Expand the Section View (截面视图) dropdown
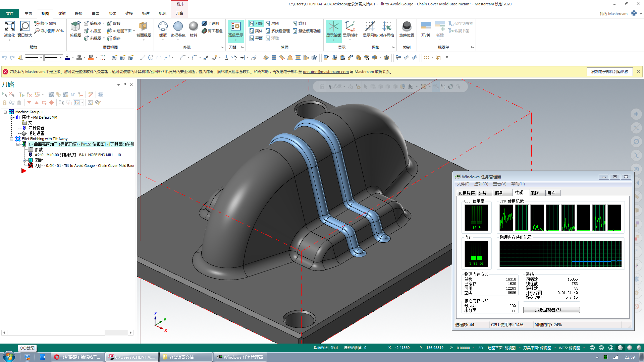The width and height of the screenshot is (644, 362). pyautogui.click(x=144, y=40)
